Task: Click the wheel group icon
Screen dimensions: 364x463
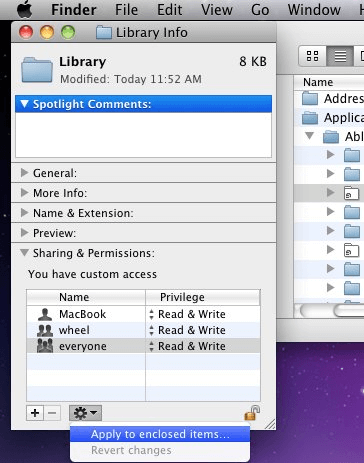Action: tap(45, 330)
